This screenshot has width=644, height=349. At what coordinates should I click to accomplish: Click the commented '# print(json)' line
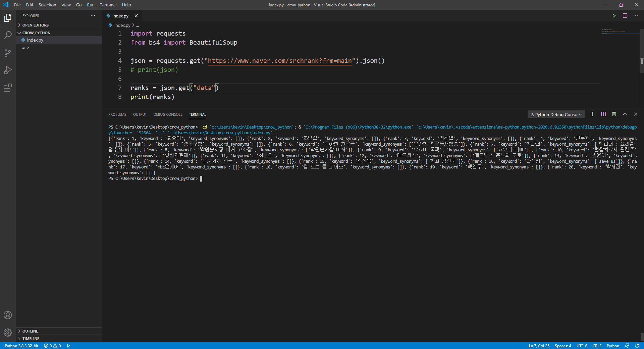click(x=154, y=70)
